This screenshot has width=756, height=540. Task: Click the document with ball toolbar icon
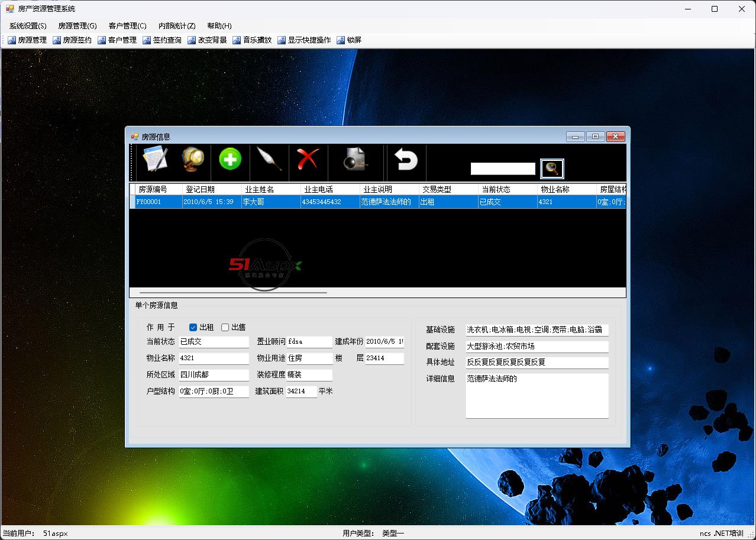point(355,160)
